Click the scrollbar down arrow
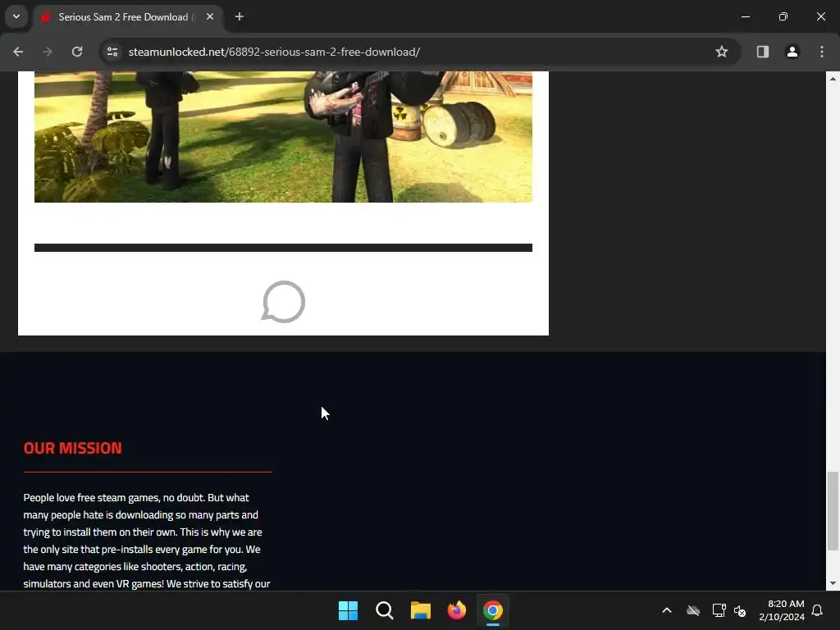The height and width of the screenshot is (630, 840). (833, 583)
